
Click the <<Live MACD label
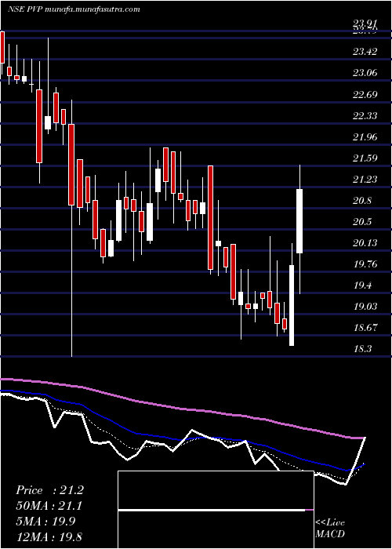point(330,528)
